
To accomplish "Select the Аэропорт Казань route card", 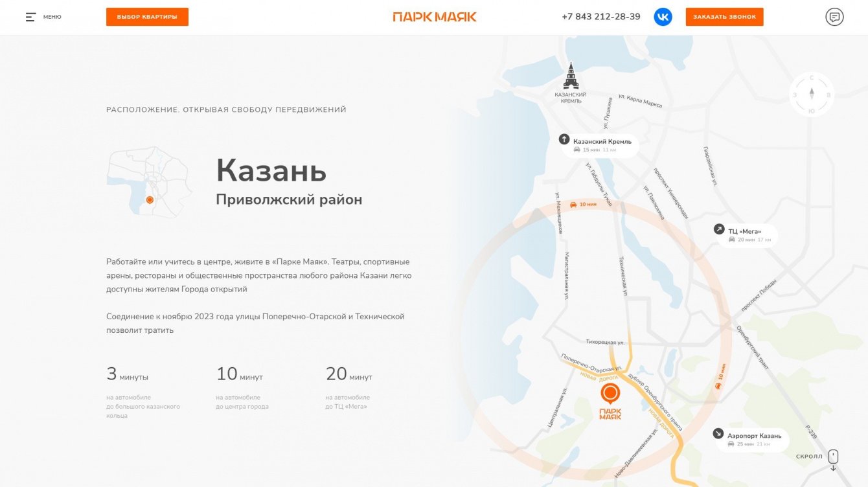I will (751, 440).
